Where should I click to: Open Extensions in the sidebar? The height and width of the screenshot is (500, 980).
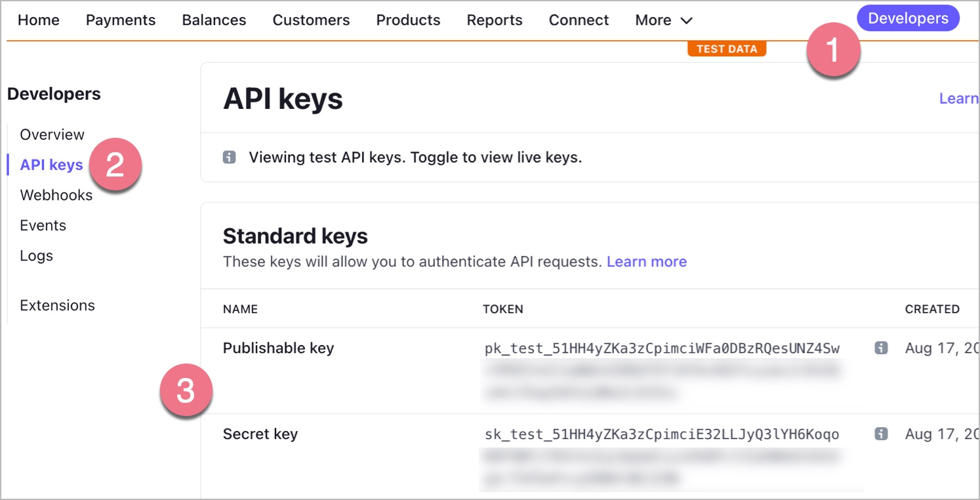pyautogui.click(x=57, y=305)
